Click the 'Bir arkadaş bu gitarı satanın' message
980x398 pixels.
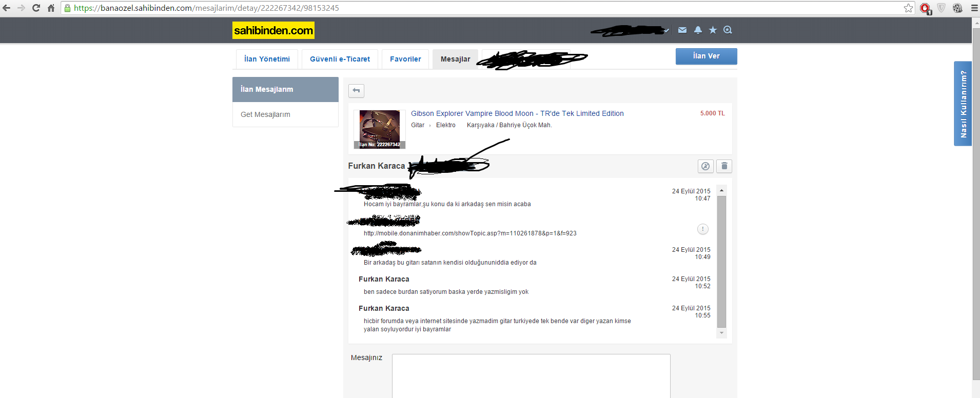click(450, 263)
